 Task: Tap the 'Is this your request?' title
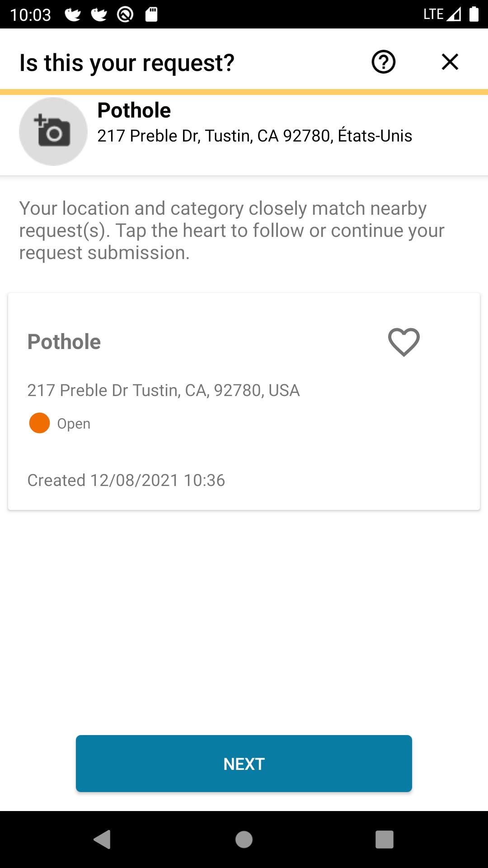[127, 62]
